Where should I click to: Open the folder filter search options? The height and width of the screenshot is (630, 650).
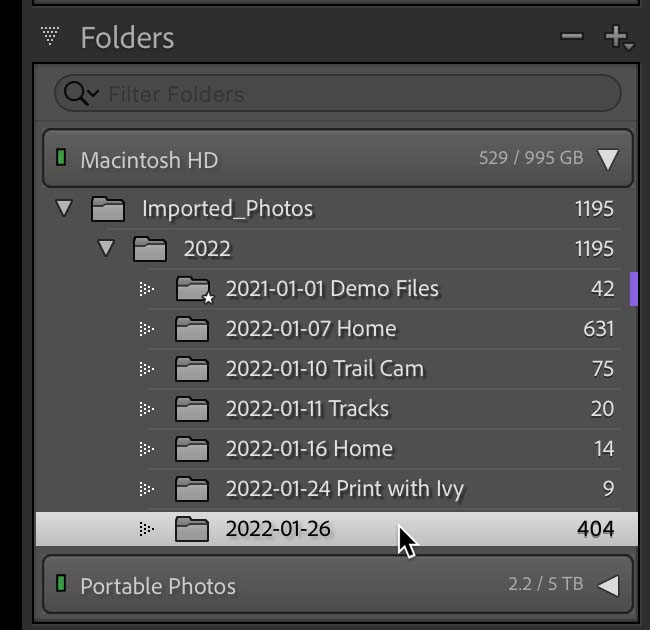(x=80, y=94)
